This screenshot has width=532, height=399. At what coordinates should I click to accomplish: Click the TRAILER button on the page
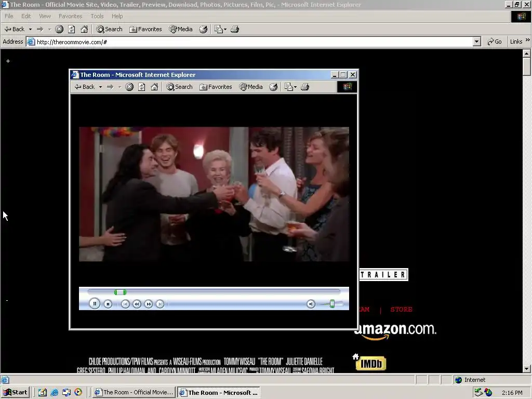[x=384, y=274]
